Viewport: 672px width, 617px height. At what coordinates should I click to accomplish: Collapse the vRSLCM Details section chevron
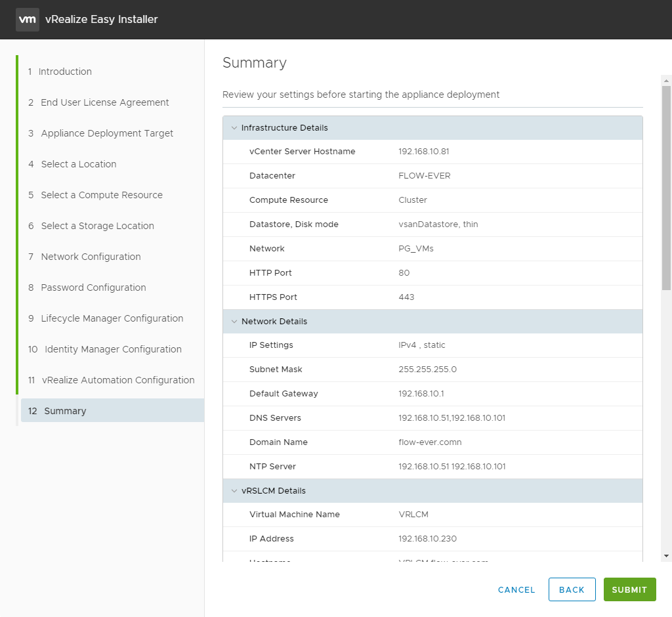[234, 490]
